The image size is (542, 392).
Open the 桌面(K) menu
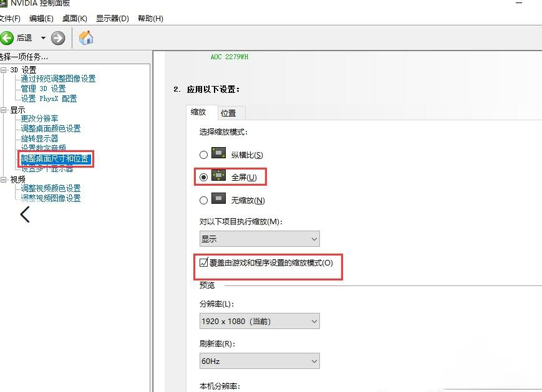[x=74, y=18]
